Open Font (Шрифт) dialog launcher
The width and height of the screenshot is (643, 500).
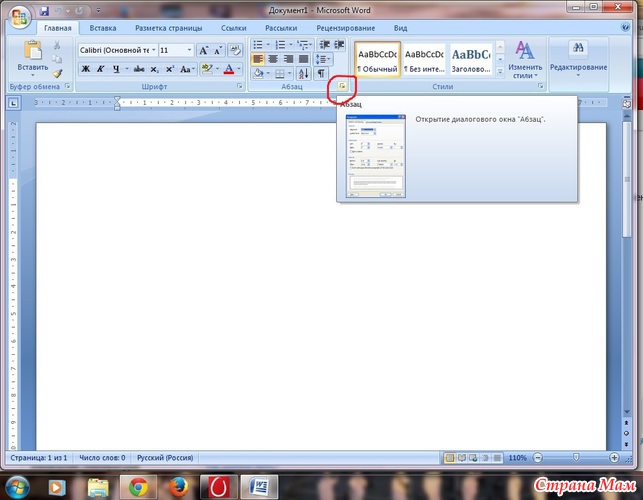[239, 86]
